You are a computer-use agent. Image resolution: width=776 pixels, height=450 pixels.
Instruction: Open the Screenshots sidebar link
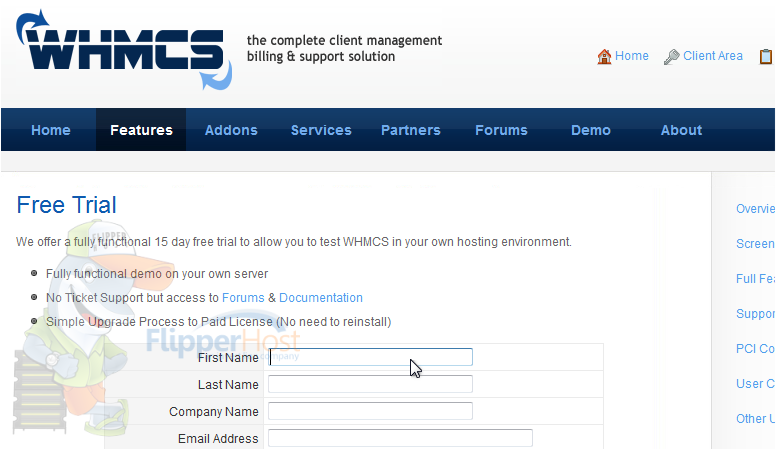[756, 244]
